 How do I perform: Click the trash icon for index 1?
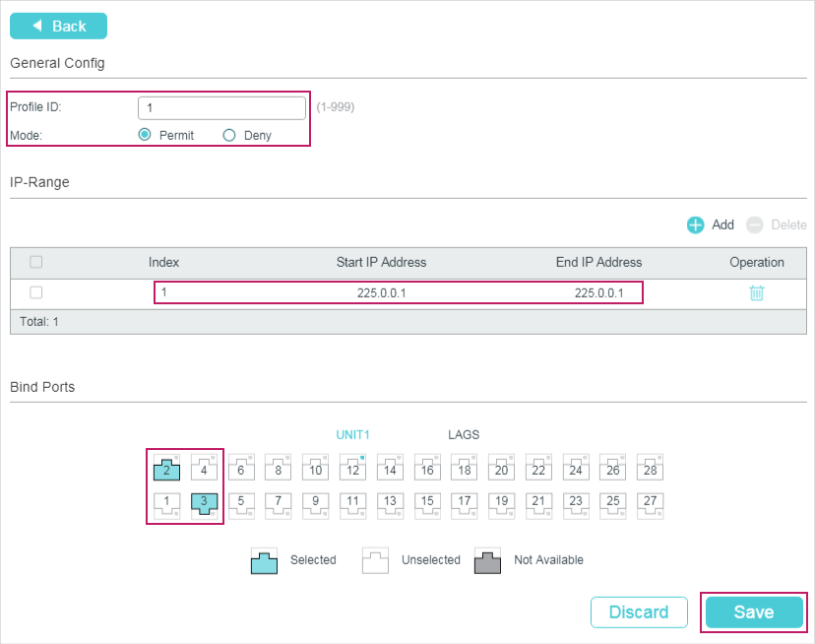(756, 292)
